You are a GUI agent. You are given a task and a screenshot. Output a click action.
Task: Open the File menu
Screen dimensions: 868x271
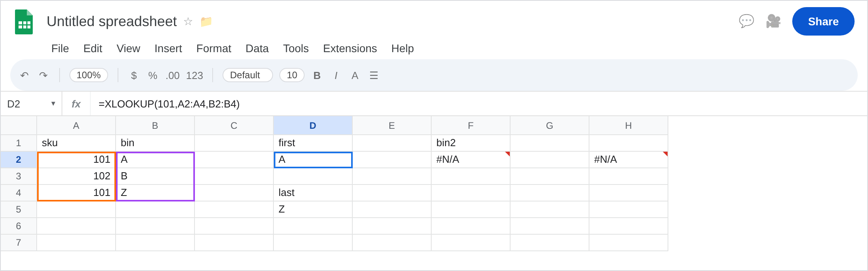[x=60, y=49]
